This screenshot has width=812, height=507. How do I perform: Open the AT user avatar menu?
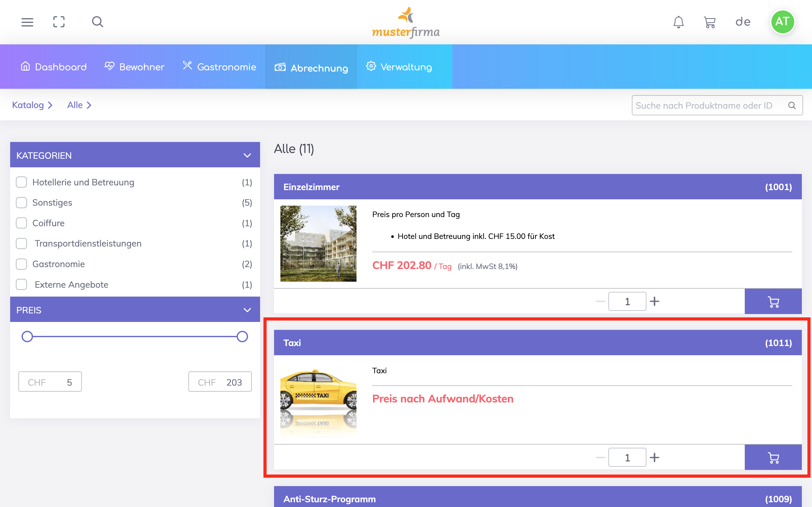coord(782,22)
